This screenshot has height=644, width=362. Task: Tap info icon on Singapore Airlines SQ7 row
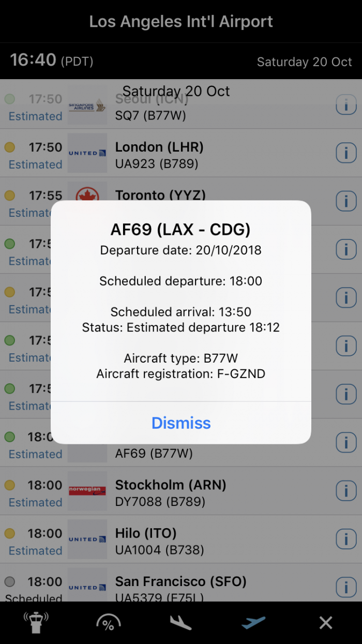pyautogui.click(x=346, y=105)
